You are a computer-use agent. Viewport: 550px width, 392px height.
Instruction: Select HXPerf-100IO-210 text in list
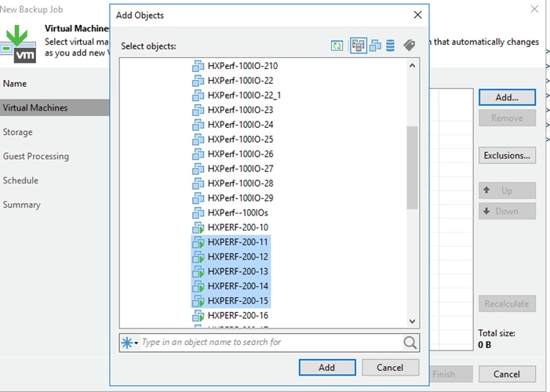pyautogui.click(x=242, y=66)
